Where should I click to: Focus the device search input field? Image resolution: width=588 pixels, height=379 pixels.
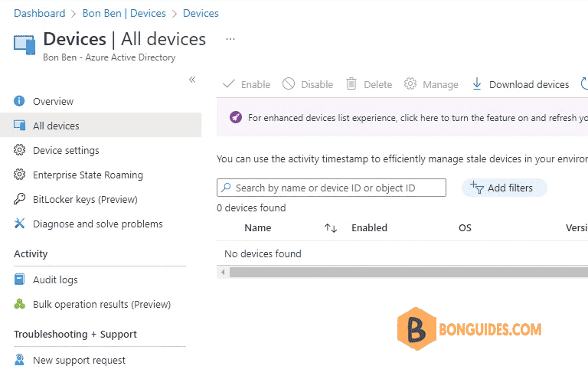tap(331, 188)
